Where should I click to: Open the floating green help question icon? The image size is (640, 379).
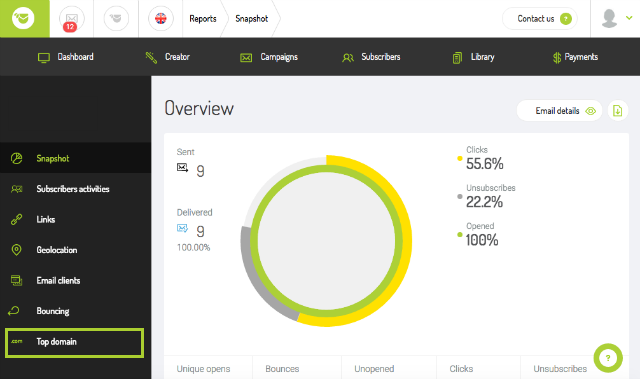pyautogui.click(x=608, y=358)
